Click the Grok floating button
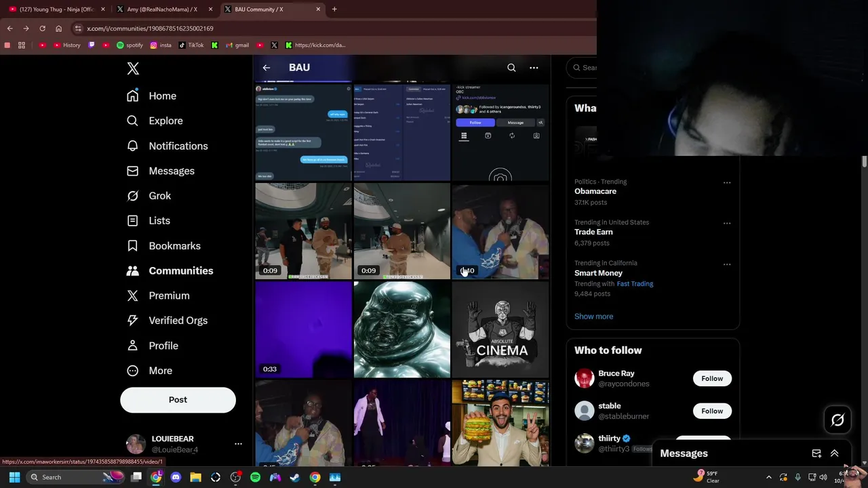Image resolution: width=868 pixels, height=488 pixels. click(x=837, y=420)
